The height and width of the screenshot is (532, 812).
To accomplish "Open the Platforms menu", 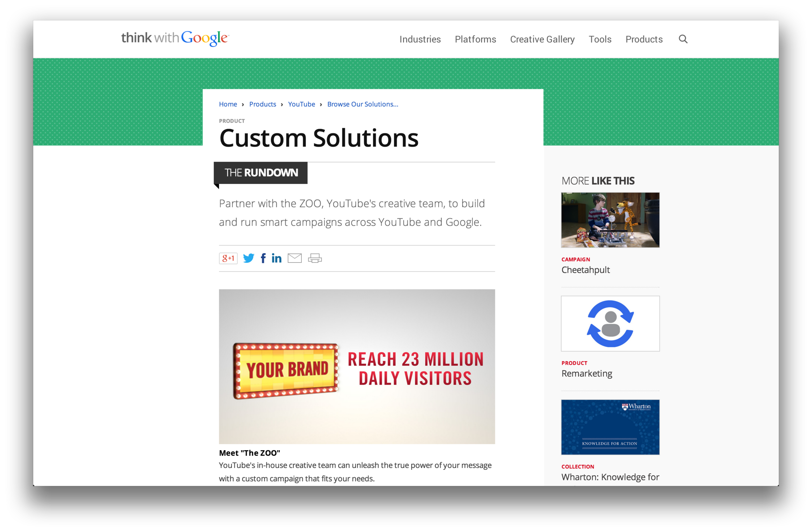I will (475, 39).
